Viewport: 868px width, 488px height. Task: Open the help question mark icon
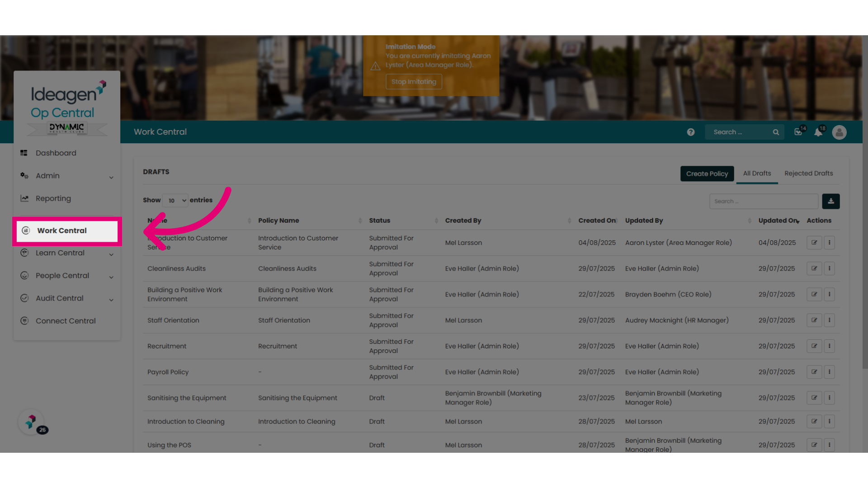point(690,132)
